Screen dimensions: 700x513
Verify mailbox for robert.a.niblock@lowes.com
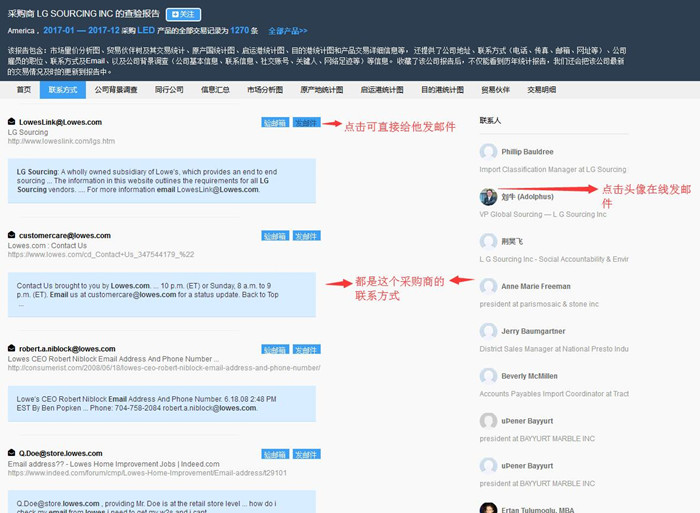tap(275, 349)
